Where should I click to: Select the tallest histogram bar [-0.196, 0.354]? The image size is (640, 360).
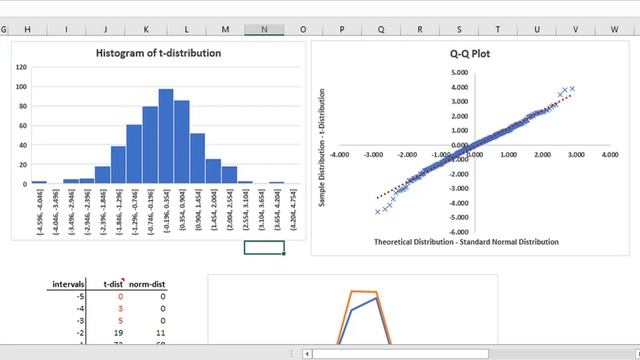click(166, 136)
